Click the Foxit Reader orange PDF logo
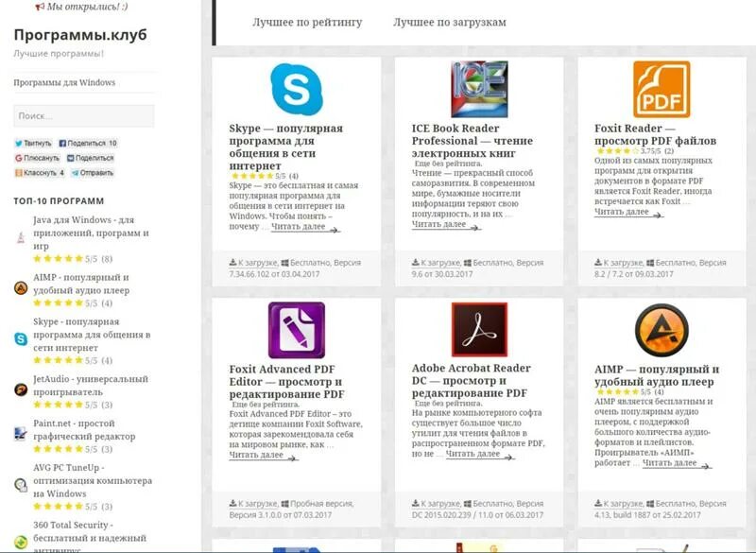The width and height of the screenshot is (756, 553). coord(661,89)
